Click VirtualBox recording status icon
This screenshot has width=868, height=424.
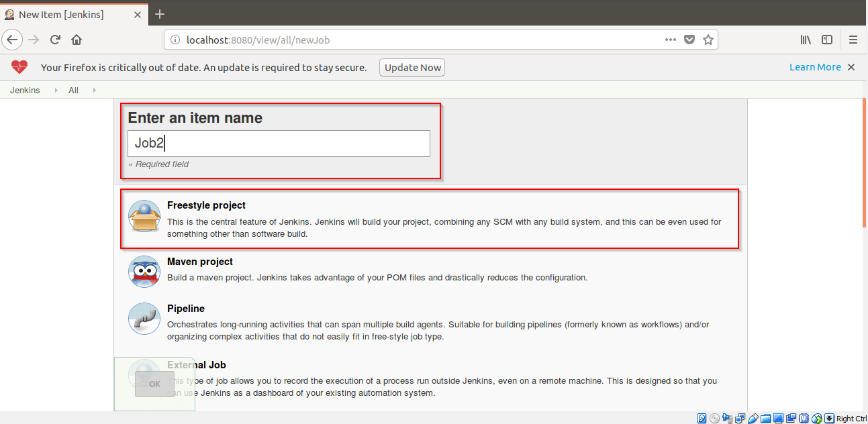(791, 419)
